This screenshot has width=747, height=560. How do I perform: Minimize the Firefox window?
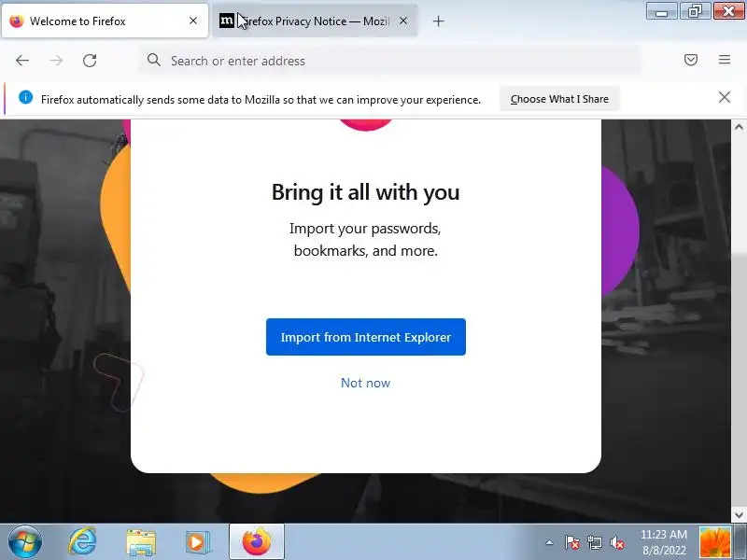click(662, 10)
